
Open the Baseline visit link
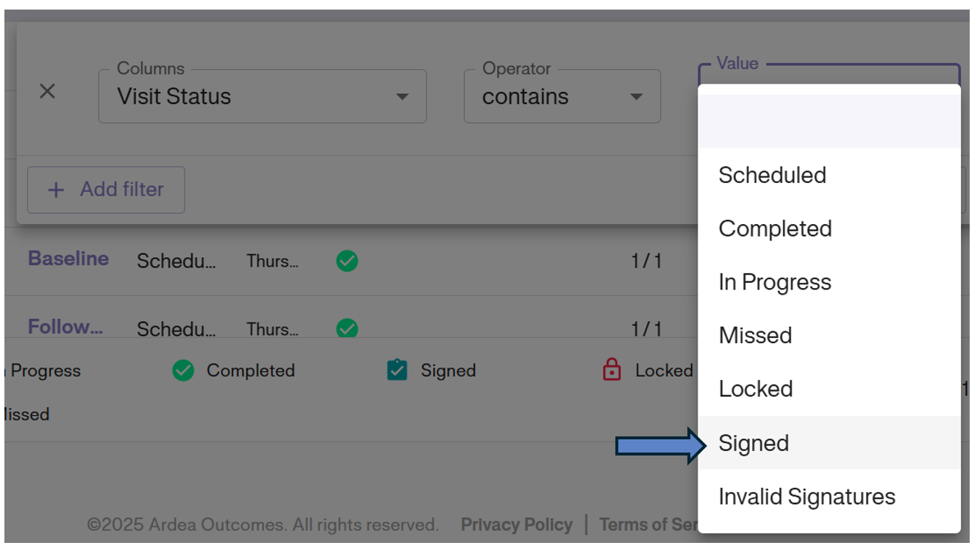tap(68, 259)
